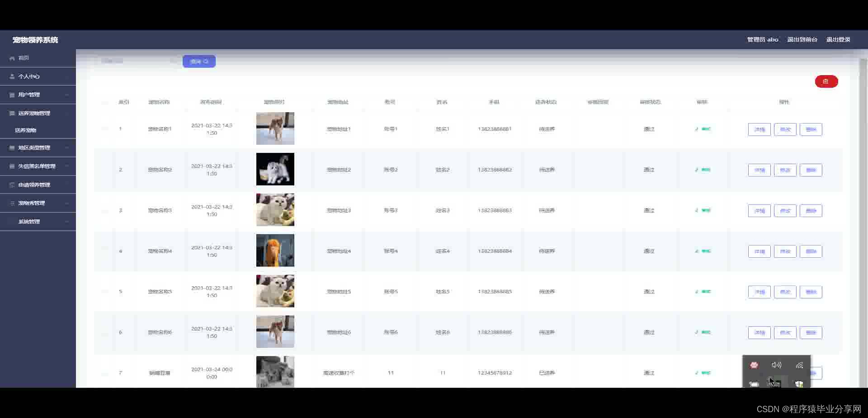Expand the 地区类型管理 chevron
The width and height of the screenshot is (868, 418).
[67, 148]
